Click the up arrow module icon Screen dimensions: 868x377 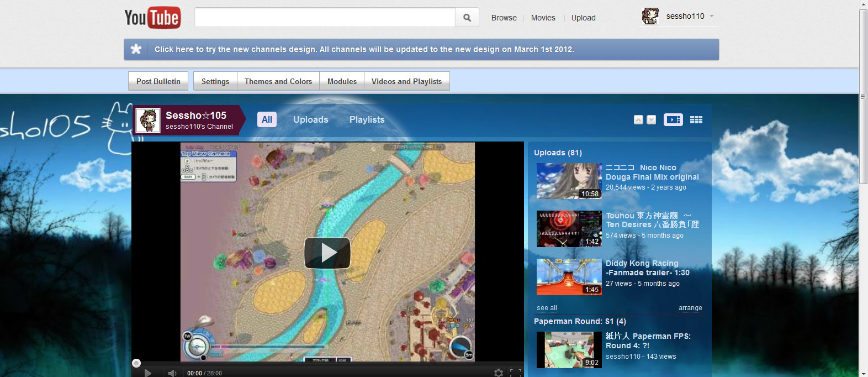pos(638,119)
